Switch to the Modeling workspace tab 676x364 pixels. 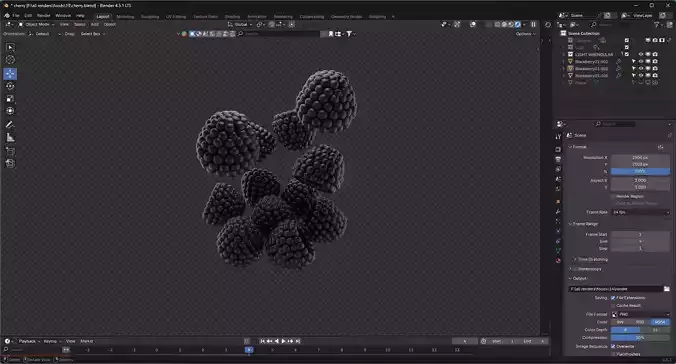[125, 16]
